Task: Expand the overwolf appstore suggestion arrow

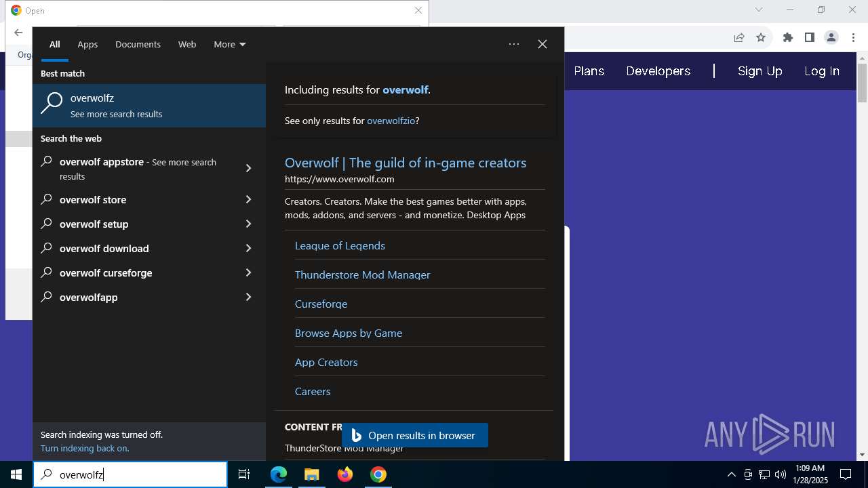Action: coord(248,168)
